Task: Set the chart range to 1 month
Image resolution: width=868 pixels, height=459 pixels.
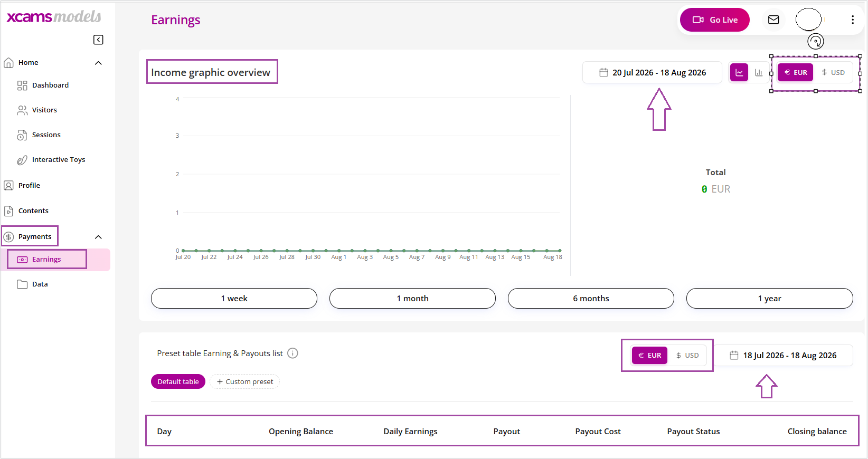Action: [x=412, y=298]
